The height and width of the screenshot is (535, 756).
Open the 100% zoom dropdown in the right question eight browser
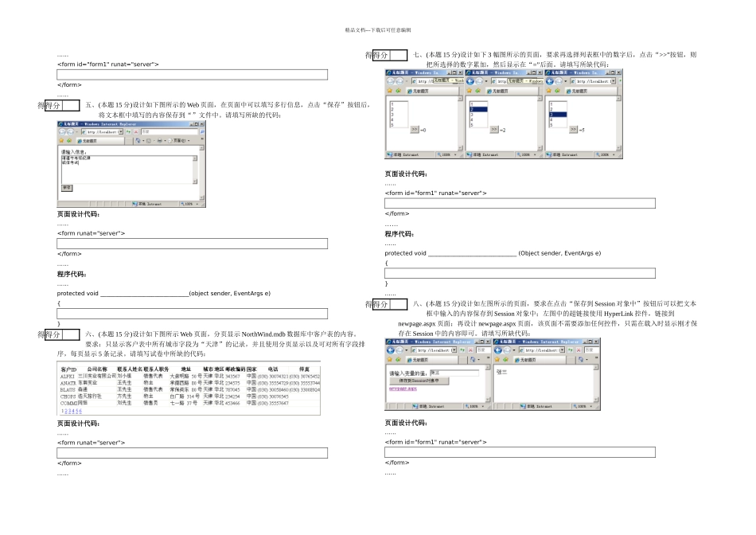(591, 406)
